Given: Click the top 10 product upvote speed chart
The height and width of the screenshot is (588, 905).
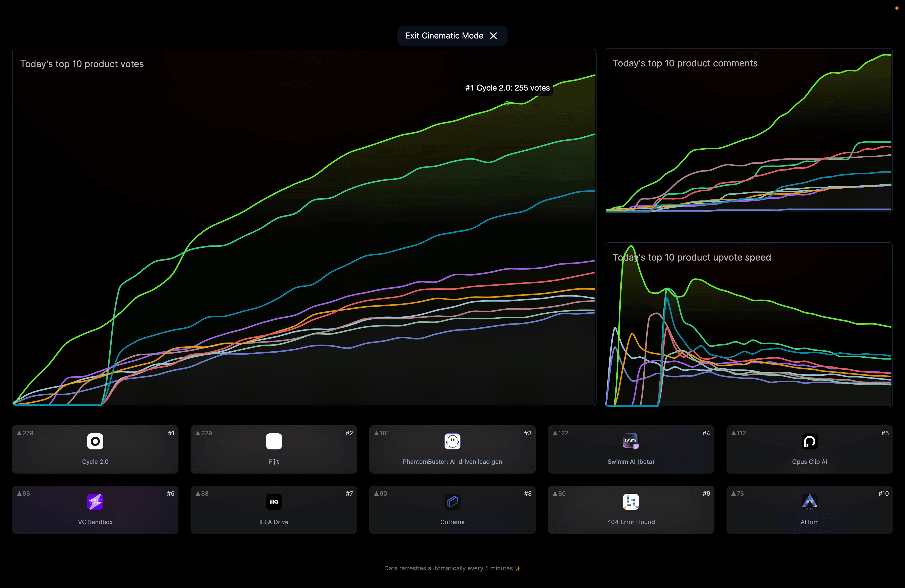Looking at the screenshot, I should [x=748, y=324].
